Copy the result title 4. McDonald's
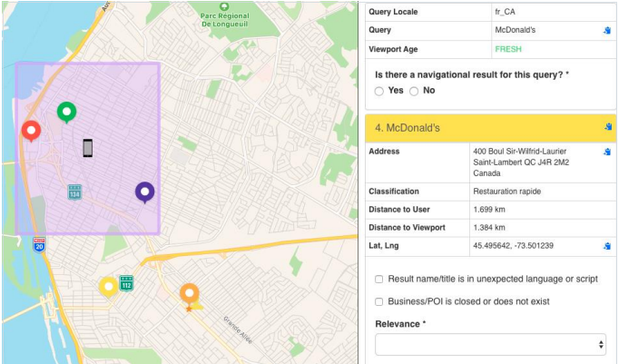Screen dimensions: 619x364 pyautogui.click(x=608, y=127)
